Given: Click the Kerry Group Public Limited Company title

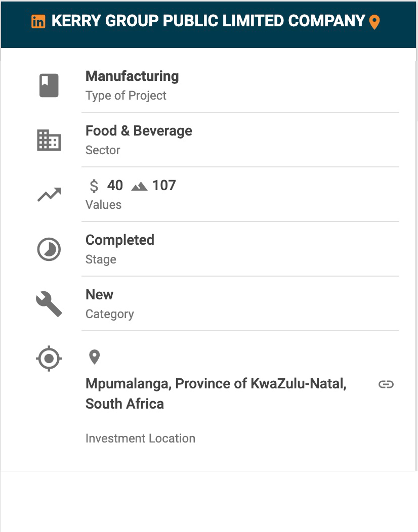Looking at the screenshot, I should click(208, 21).
